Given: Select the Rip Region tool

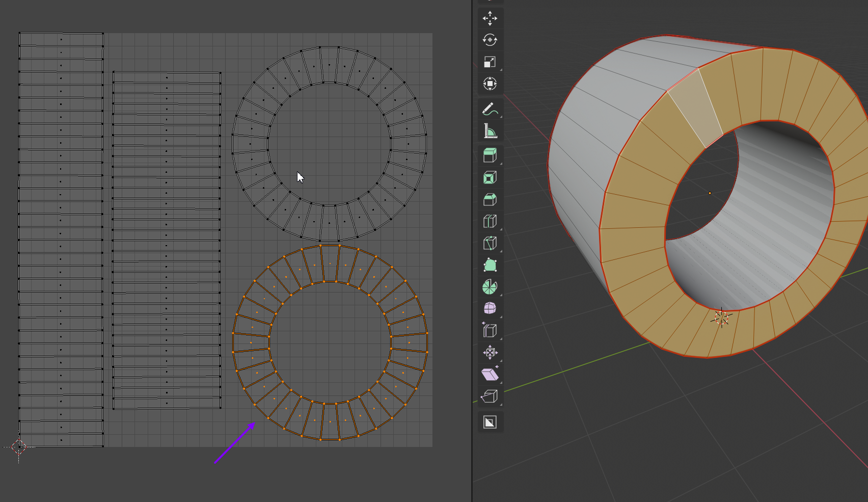Looking at the screenshot, I should click(x=490, y=397).
